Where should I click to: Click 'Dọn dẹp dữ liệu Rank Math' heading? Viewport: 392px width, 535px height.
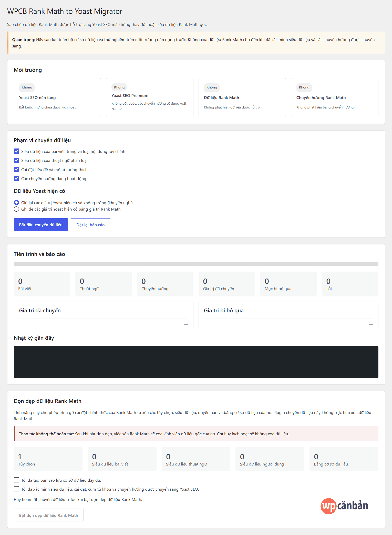click(47, 401)
